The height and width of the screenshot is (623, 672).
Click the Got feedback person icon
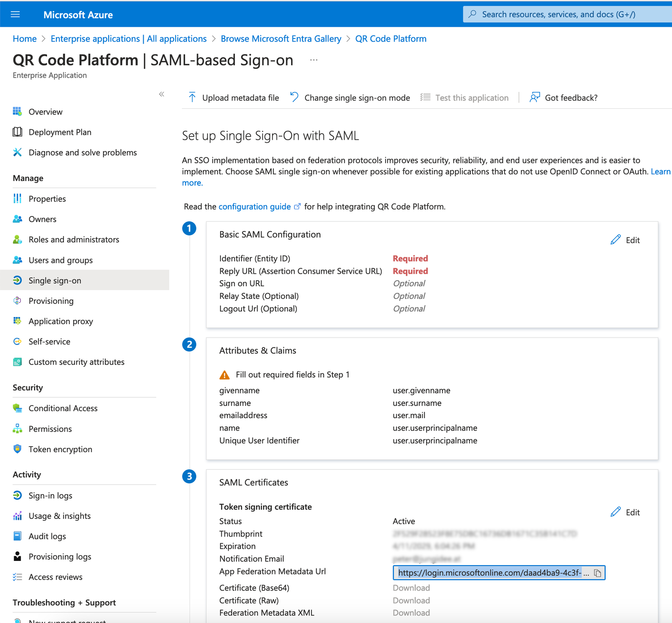pos(535,97)
